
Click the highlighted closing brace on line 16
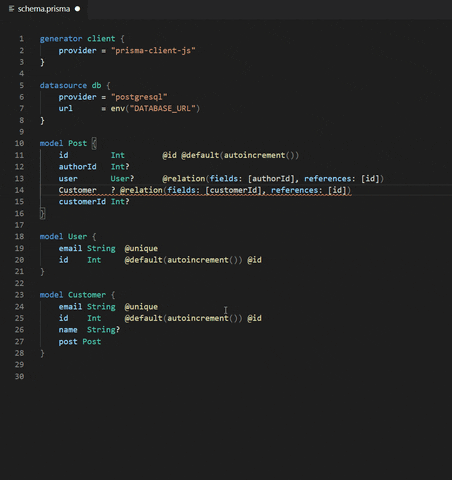[x=42, y=213]
